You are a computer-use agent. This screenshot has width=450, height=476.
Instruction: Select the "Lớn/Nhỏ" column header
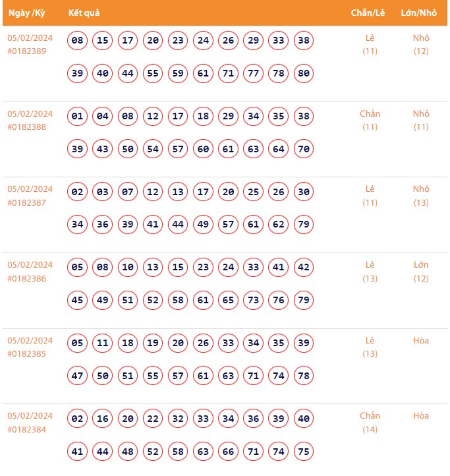(418, 13)
